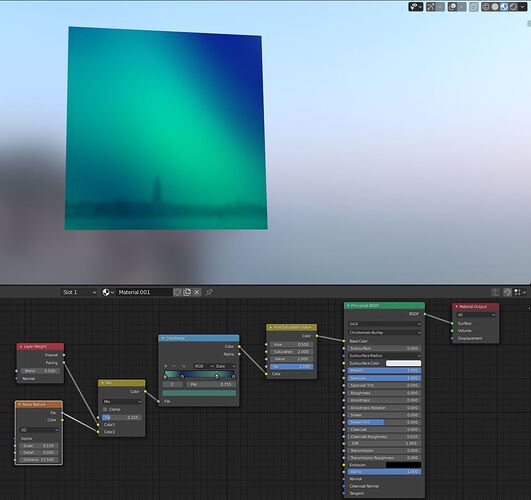Adjust the Mix node Fac slider
The image size is (531, 500).
point(121,418)
